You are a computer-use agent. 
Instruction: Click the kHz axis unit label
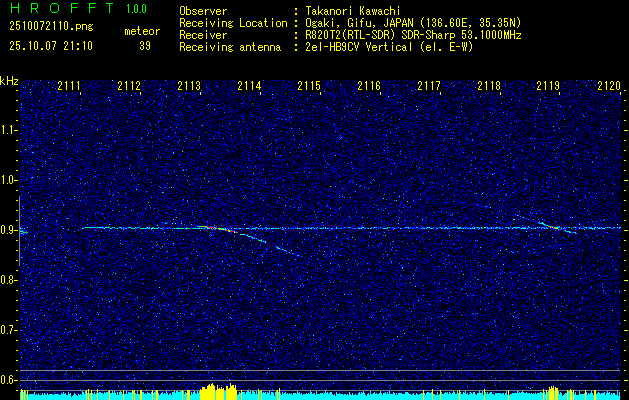click(9, 81)
